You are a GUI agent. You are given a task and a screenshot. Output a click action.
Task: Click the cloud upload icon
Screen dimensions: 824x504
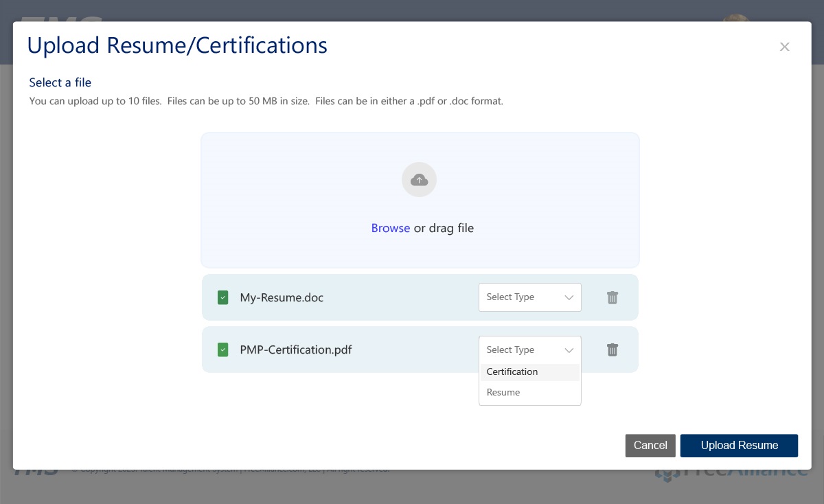point(419,180)
